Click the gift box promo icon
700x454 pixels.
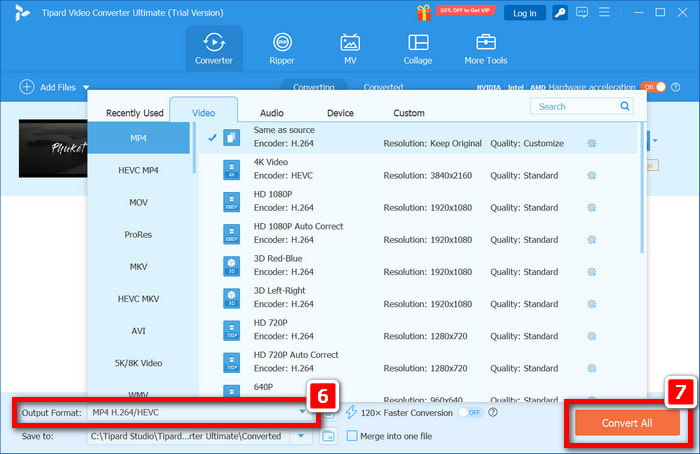tap(424, 12)
